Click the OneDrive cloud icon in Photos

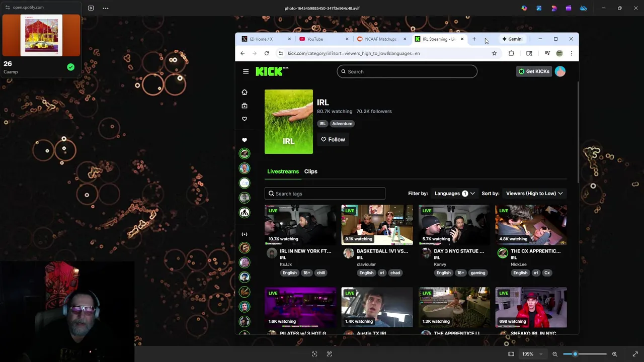tap(584, 8)
